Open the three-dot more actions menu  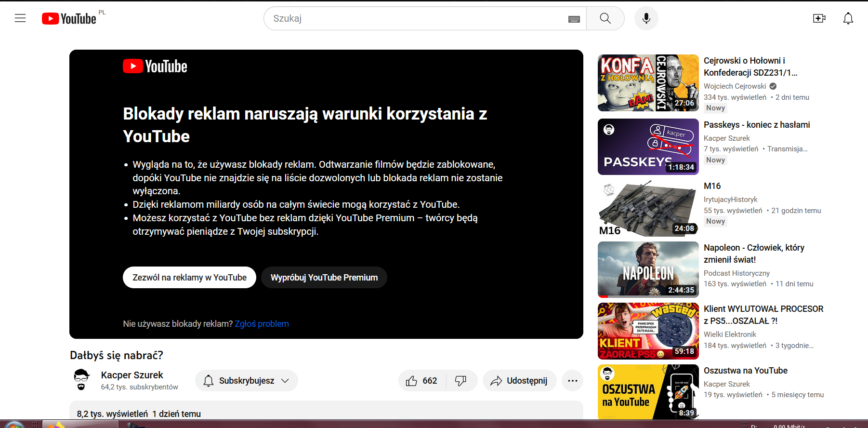(572, 381)
